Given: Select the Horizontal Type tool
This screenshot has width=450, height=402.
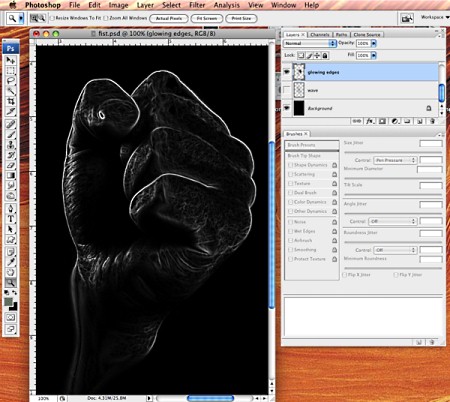Looking at the screenshot, I should [x=11, y=219].
